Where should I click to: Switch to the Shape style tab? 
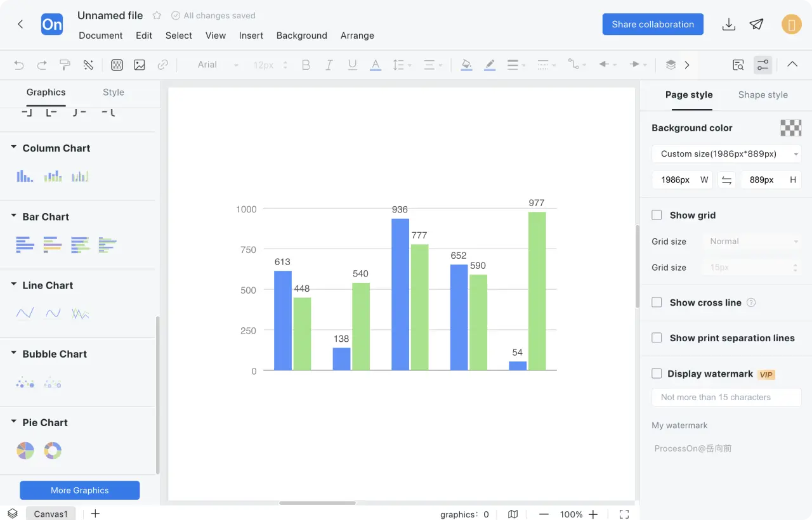[x=763, y=95]
